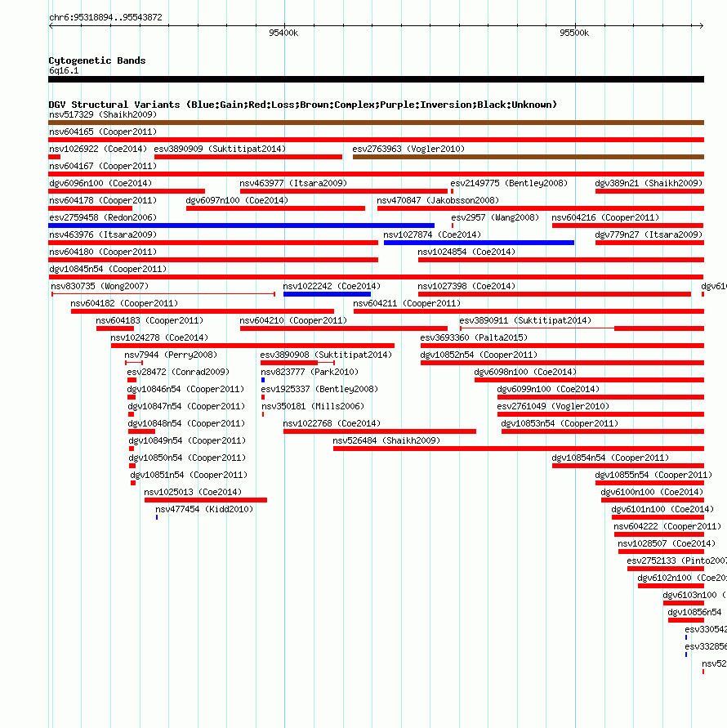Open the nsv1026922 (Coe2014) variant
Viewport: 727px width, 728px height.
click(98, 149)
